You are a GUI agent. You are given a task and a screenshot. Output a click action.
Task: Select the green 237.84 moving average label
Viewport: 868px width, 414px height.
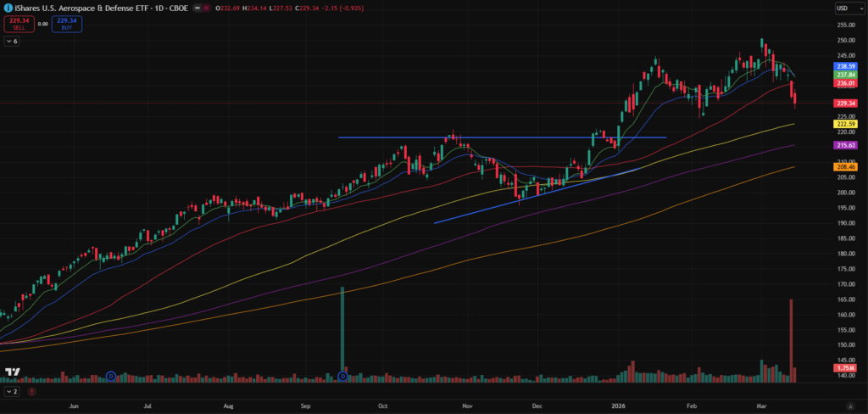coord(845,75)
